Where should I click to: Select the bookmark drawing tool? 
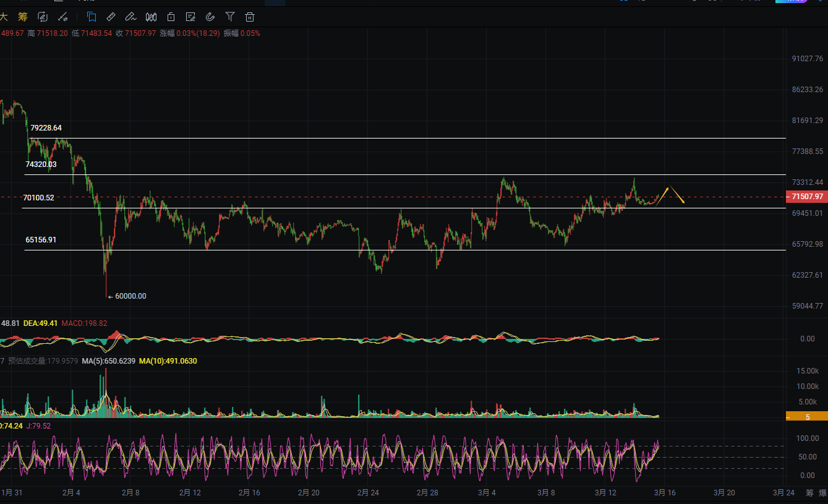click(x=92, y=17)
